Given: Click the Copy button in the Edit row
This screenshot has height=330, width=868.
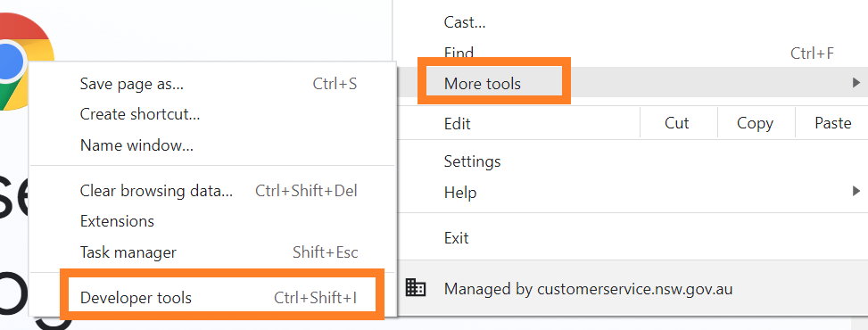Looking at the screenshot, I should pyautogui.click(x=755, y=123).
